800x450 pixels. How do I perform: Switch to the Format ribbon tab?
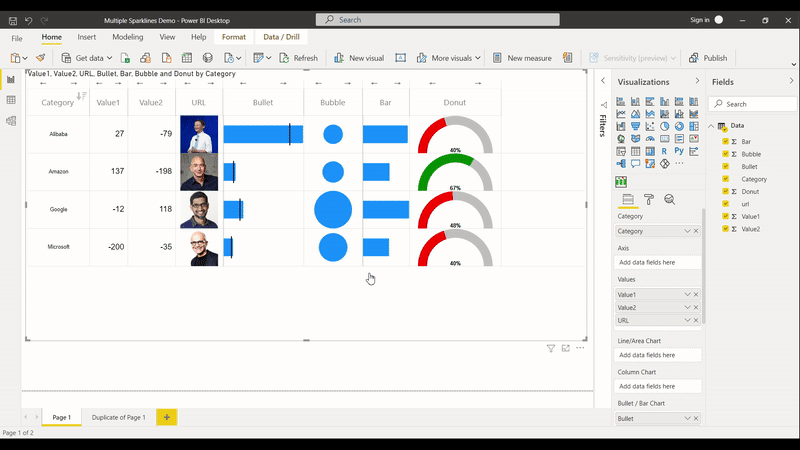(x=234, y=37)
